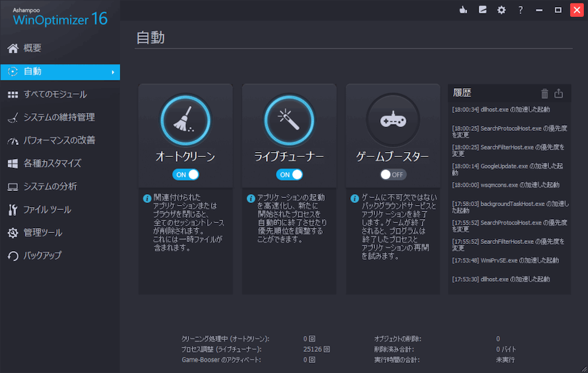Select history entry [18:00:34] dllhost.exe

pos(501,109)
